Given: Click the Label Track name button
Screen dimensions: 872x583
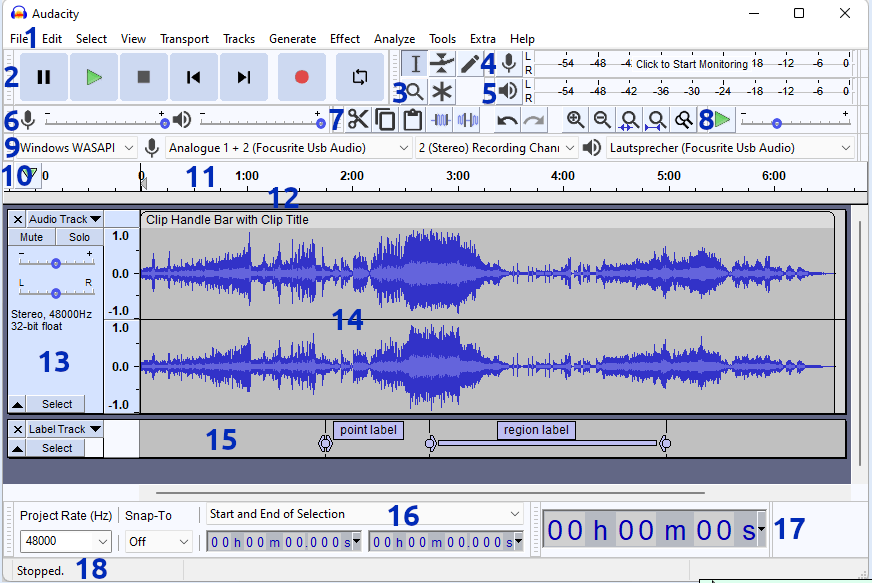Looking at the screenshot, I should [x=65, y=429].
